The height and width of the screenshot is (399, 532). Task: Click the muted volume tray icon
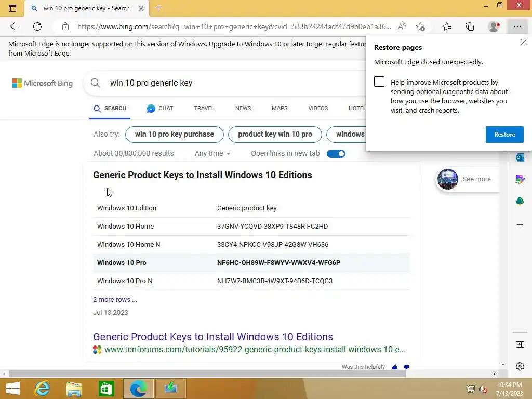tap(483, 389)
